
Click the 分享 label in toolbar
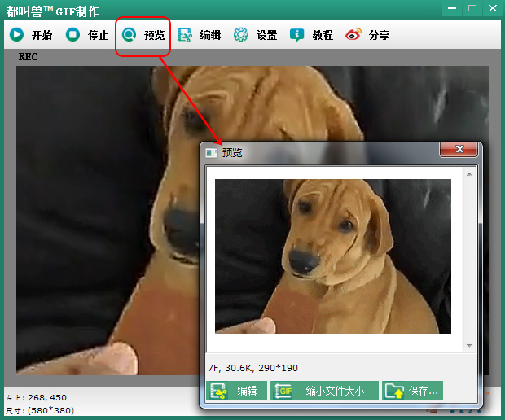coord(379,35)
